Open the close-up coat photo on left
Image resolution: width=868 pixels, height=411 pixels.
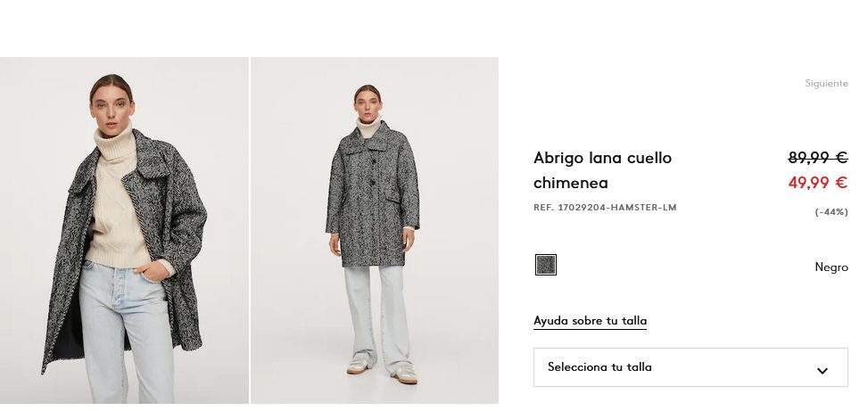pos(124,230)
